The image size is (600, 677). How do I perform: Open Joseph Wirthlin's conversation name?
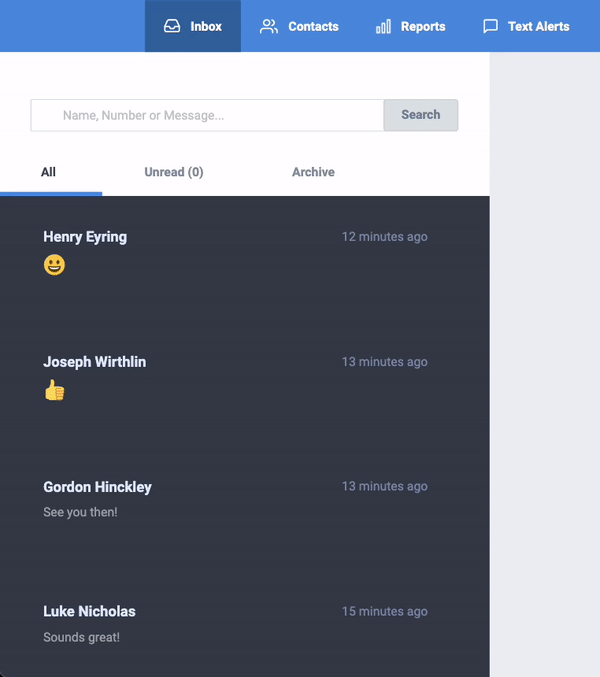pyautogui.click(x=95, y=362)
